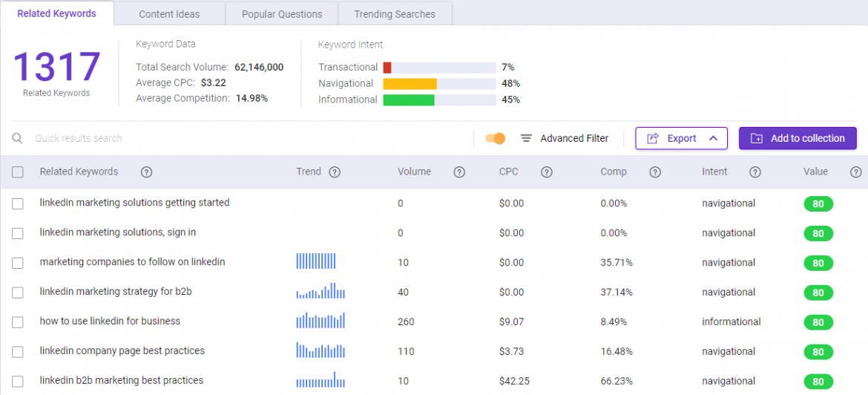Click the export share icon
The height and width of the screenshot is (395, 868).
653,139
